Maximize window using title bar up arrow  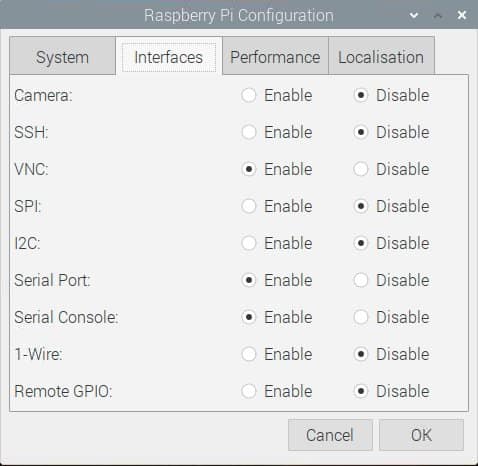[x=438, y=15]
